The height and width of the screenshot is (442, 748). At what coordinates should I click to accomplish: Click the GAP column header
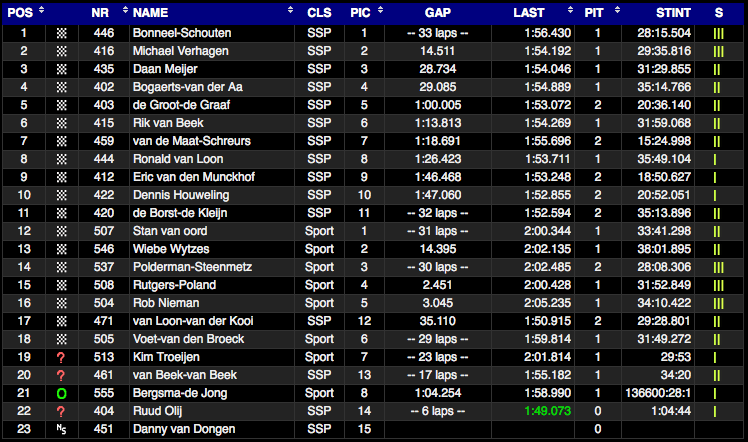tap(437, 12)
